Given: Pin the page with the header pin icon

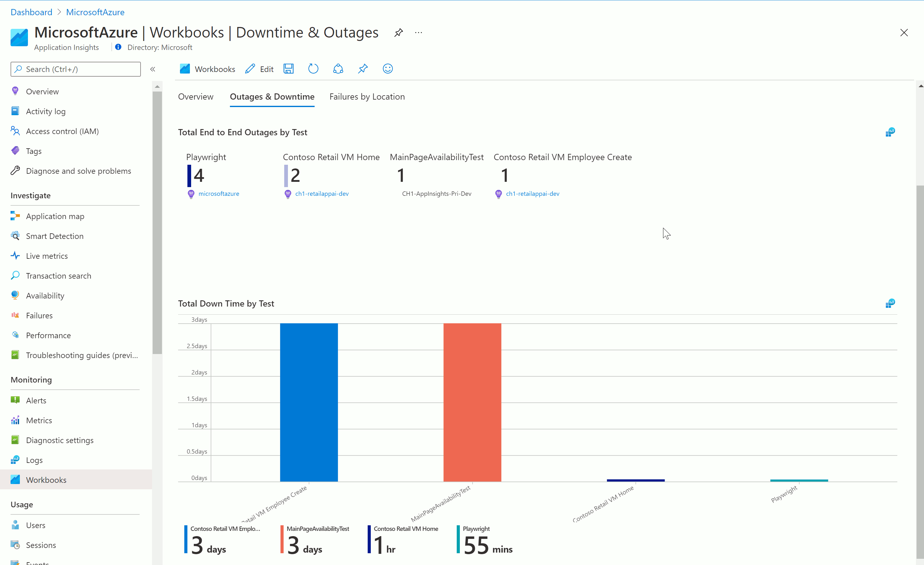Looking at the screenshot, I should [x=398, y=33].
